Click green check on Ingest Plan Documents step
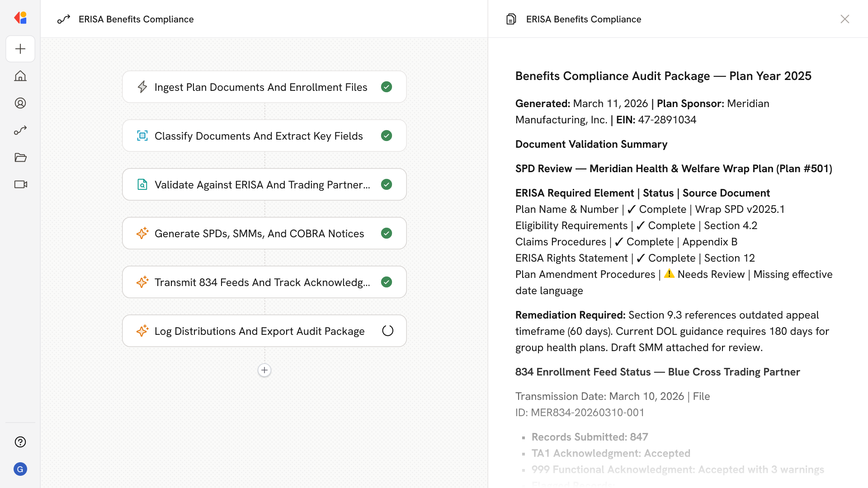The width and height of the screenshot is (868, 488). [387, 87]
